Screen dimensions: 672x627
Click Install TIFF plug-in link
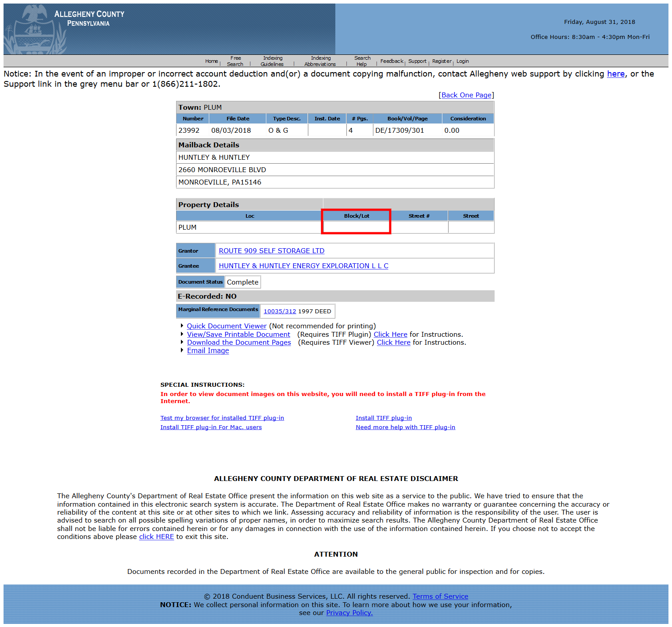(x=384, y=418)
